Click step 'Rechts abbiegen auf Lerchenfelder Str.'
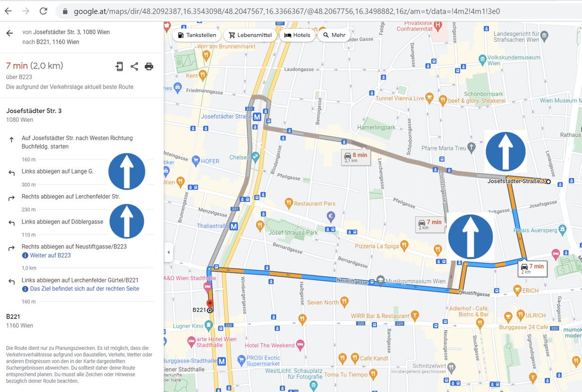 [71, 196]
